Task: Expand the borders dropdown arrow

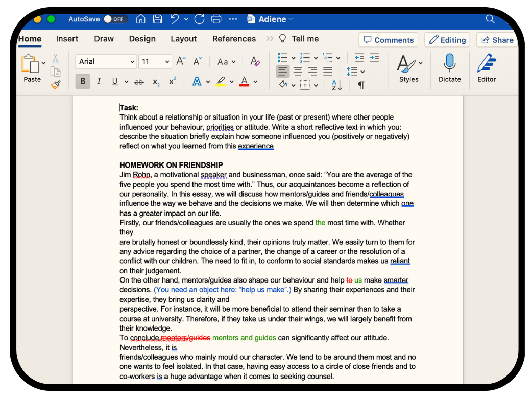Action: [316, 85]
